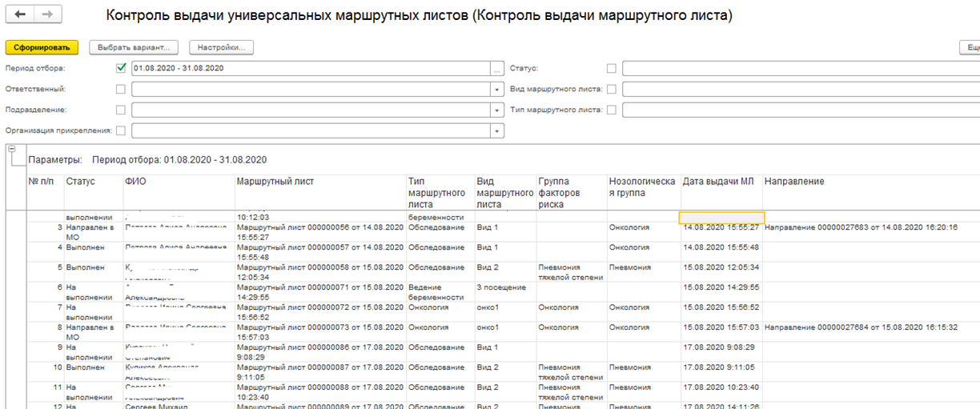The height and width of the screenshot is (409, 980).
Task: Enable the Ответственный filter checkbox
Action: pyautogui.click(x=121, y=89)
